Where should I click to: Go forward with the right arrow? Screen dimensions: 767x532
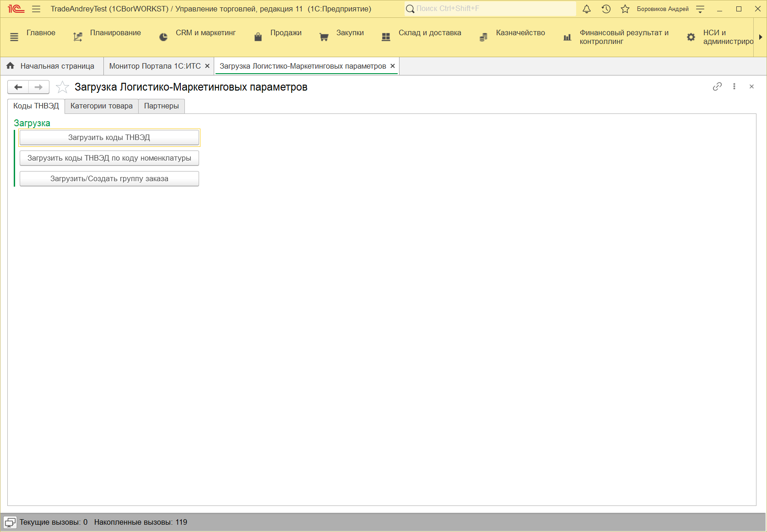(x=39, y=87)
